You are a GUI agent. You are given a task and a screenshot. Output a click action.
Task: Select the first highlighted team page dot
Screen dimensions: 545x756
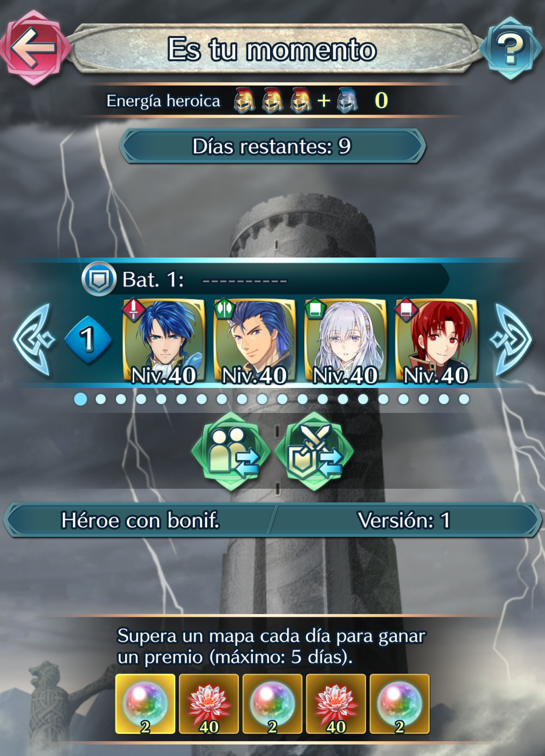click(x=80, y=399)
